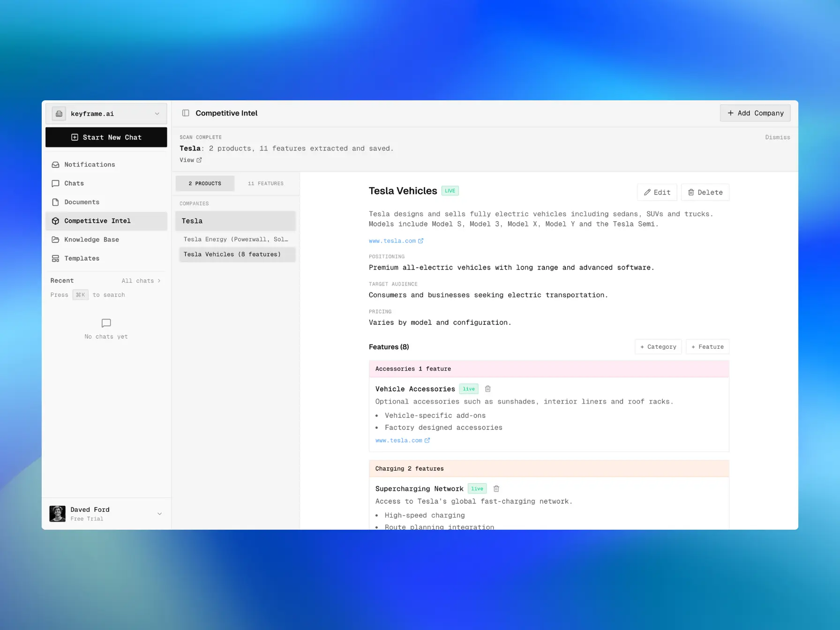Toggle the sidebar panel icon
The width and height of the screenshot is (840, 630).
[186, 113]
